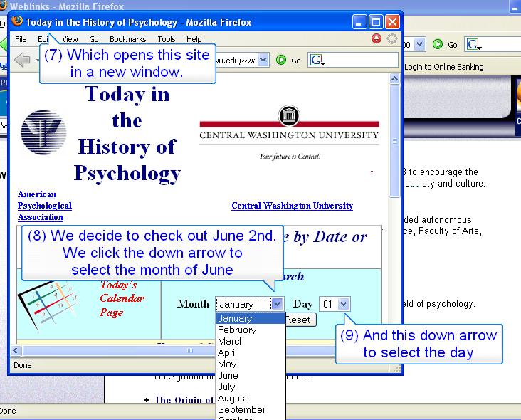Open the Help menu

[194, 39]
